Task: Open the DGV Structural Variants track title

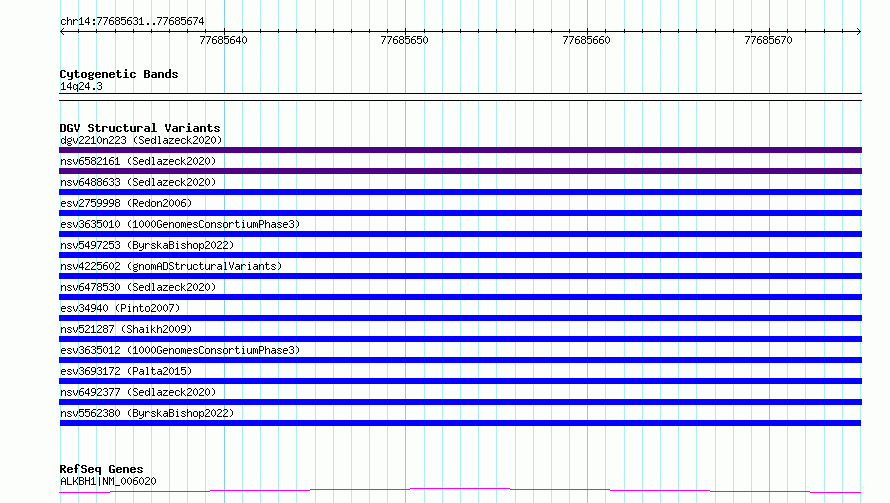Action: click(140, 128)
